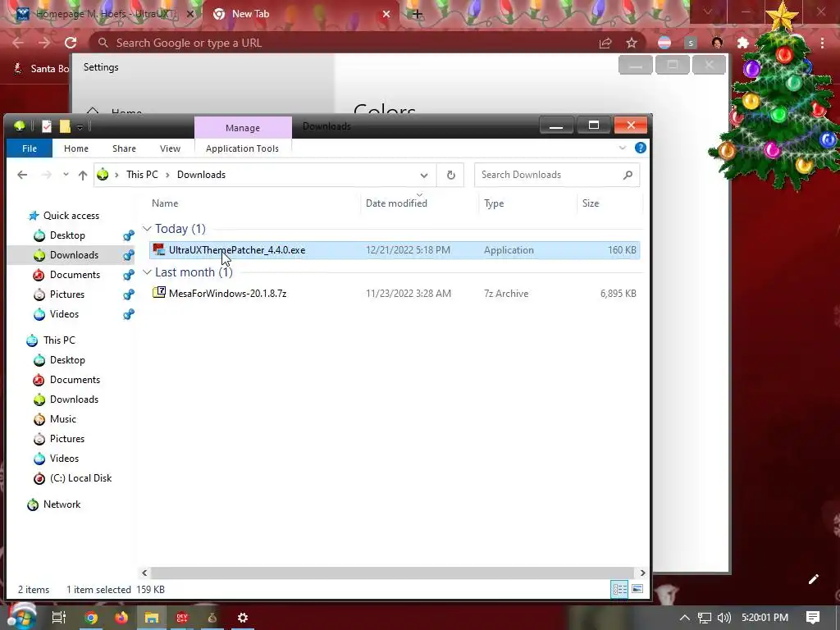Image resolution: width=840 pixels, height=630 pixels.
Task: Open Music under This PC
Action: click(62, 419)
